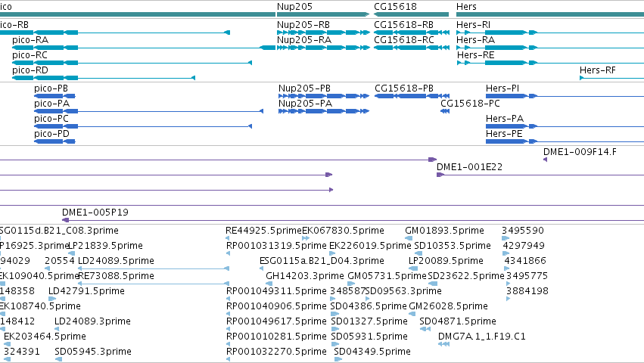Viewport: 644px width, 363px height.
Task: Select feature DMG7A.1_1.F19.C1
Action: 482,337
